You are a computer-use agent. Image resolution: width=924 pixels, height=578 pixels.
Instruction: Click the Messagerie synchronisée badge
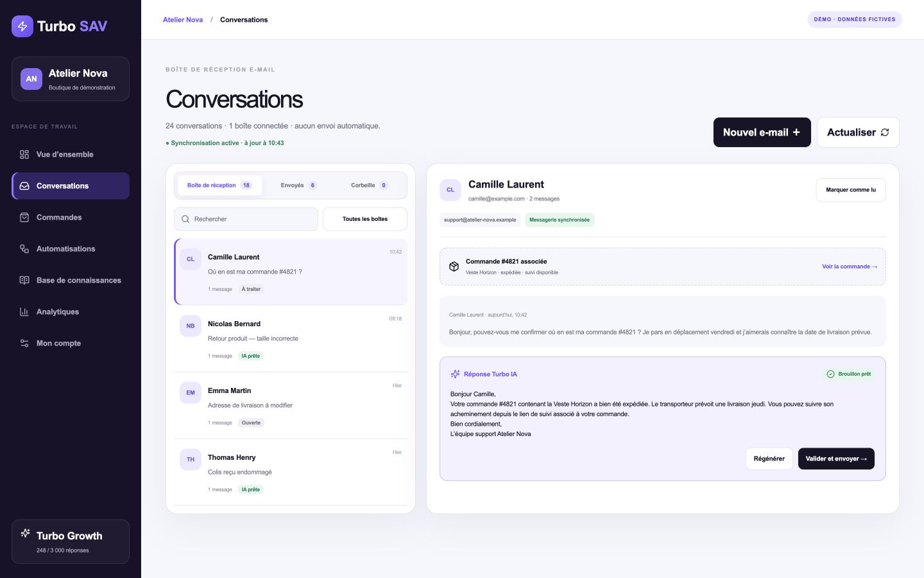coord(560,220)
